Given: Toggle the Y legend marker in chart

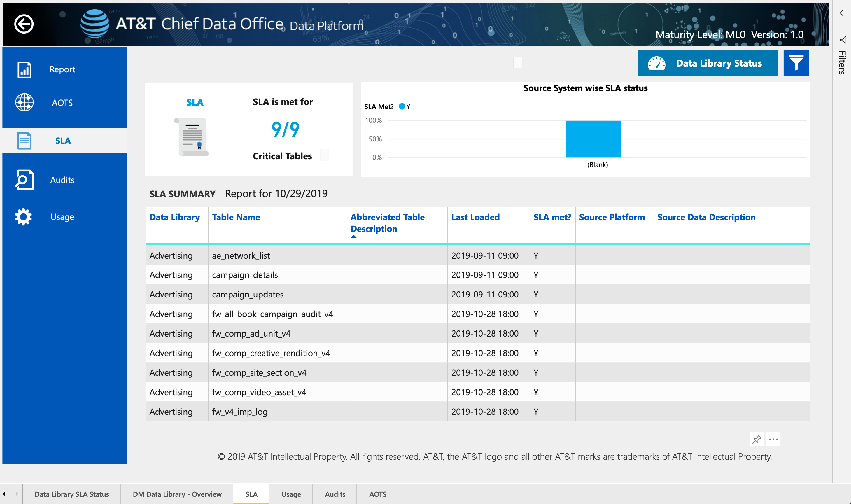Looking at the screenshot, I should point(402,107).
